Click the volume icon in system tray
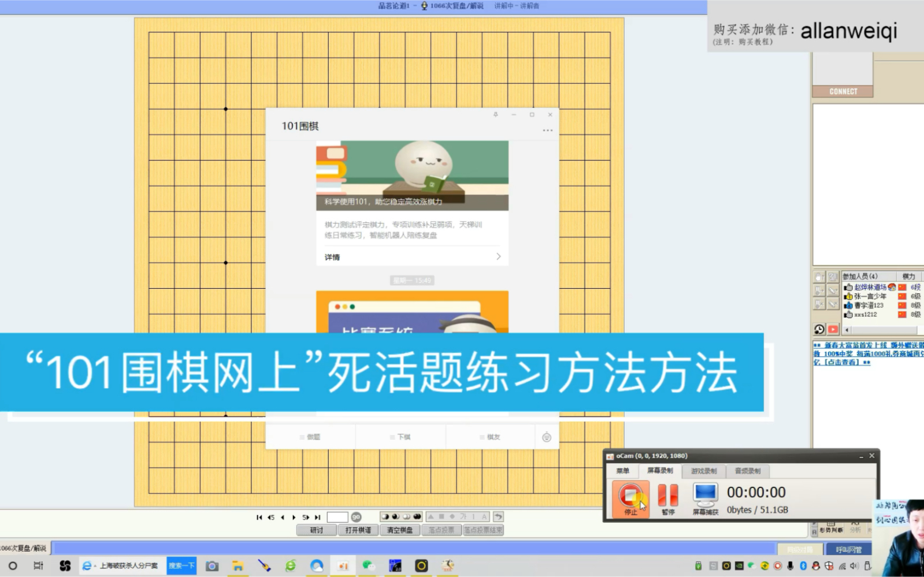The width and height of the screenshot is (924, 577). coord(854,566)
